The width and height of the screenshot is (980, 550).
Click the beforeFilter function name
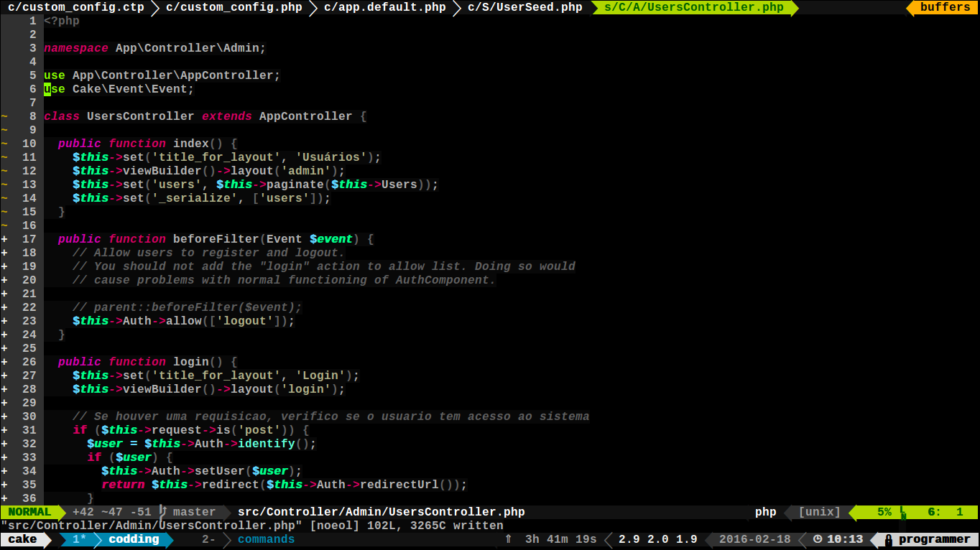216,239
